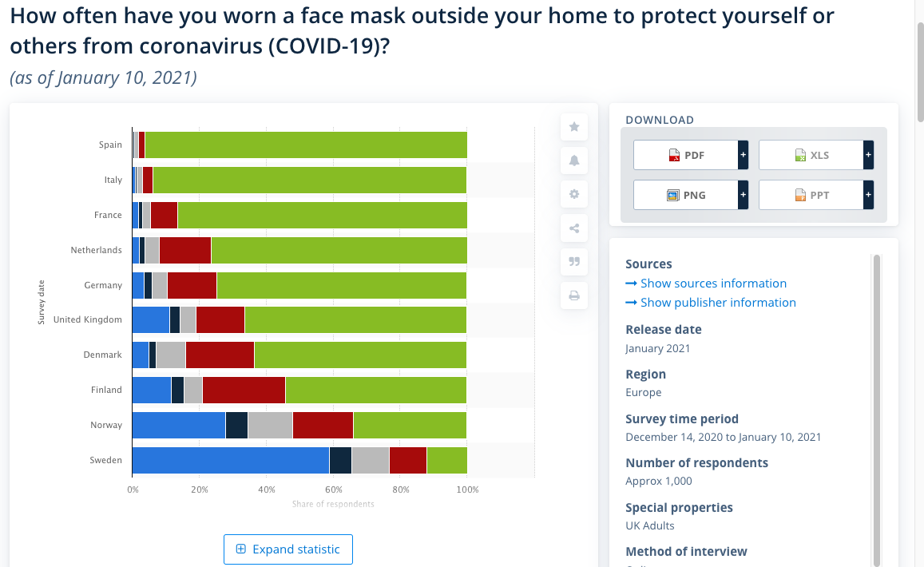Image resolution: width=924 pixels, height=567 pixels.
Task: Open Show sources information link
Action: pyautogui.click(x=712, y=283)
